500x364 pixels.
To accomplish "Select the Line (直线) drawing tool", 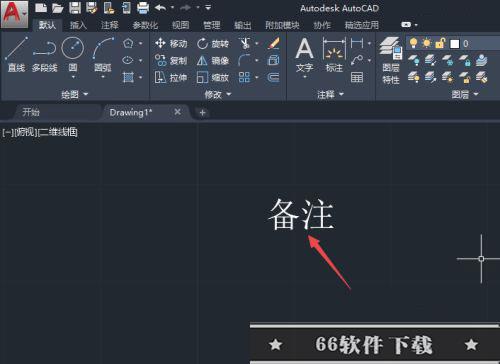I will click(17, 54).
